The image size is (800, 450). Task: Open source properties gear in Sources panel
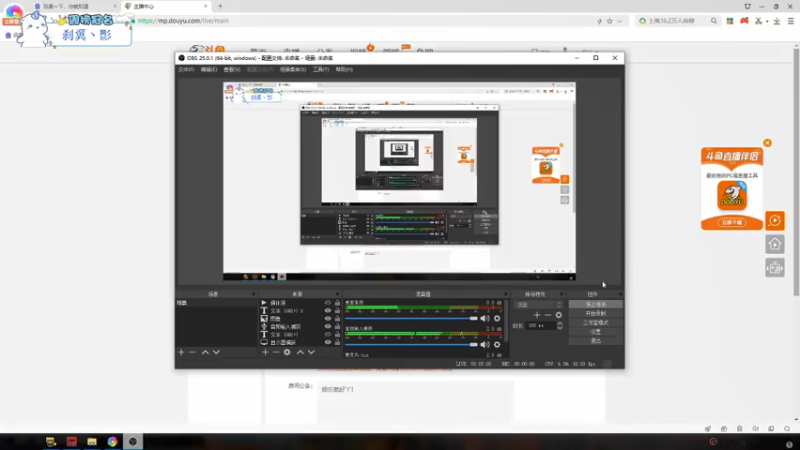point(287,352)
